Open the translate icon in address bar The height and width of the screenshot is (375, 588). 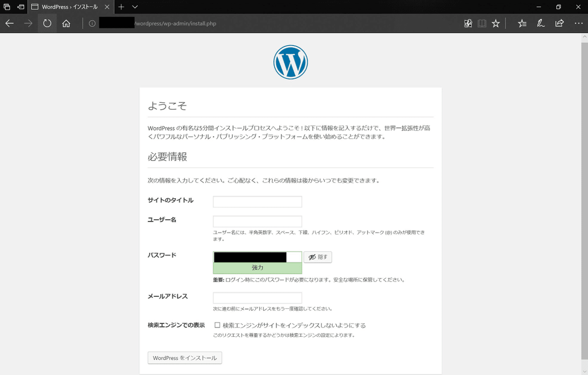(468, 23)
